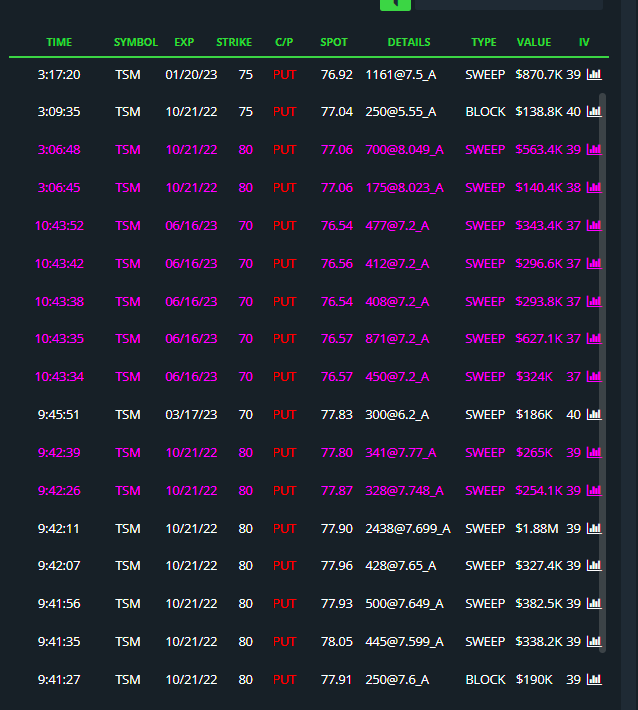Sort by SPOT column header
This screenshot has height=710, width=638.
coord(334,42)
